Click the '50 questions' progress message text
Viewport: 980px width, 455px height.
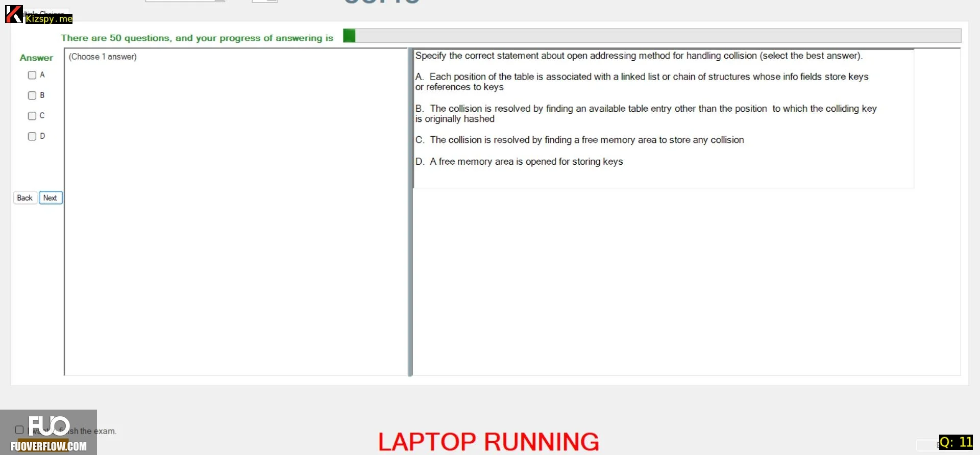click(197, 38)
